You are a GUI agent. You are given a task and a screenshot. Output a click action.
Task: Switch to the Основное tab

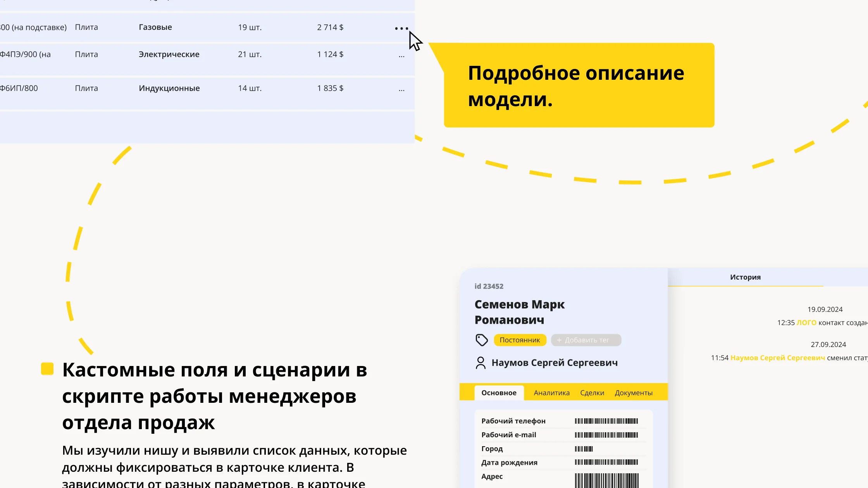coord(499,393)
